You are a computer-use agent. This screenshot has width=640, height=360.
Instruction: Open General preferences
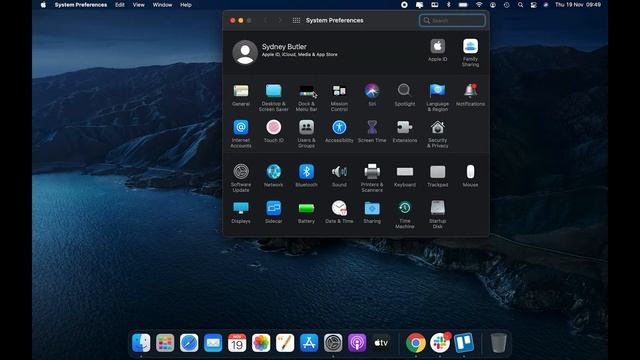click(241, 95)
